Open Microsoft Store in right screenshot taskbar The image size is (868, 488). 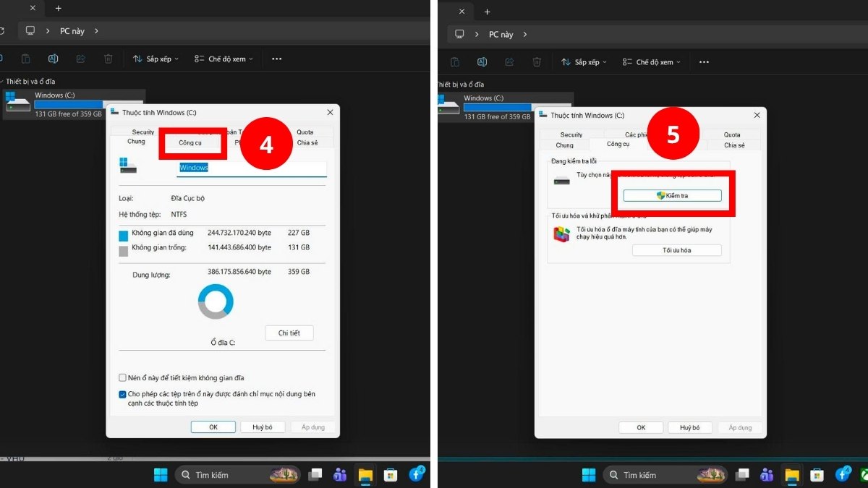(x=817, y=474)
